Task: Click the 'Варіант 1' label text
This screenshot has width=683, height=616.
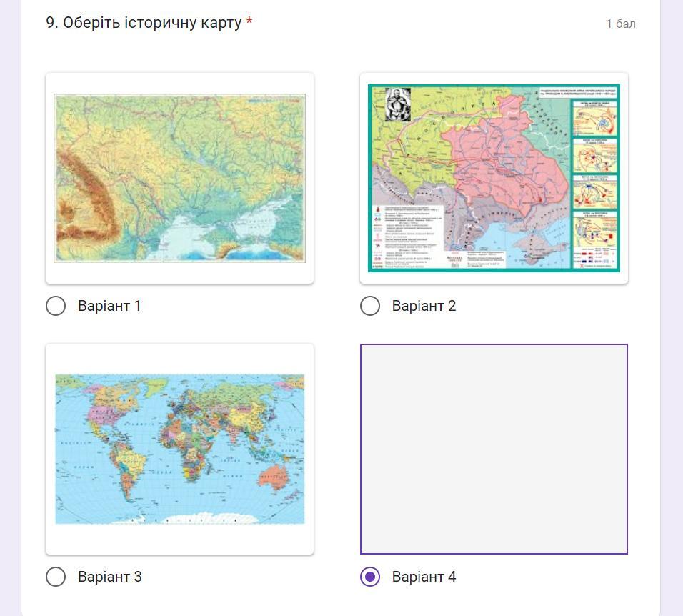Action: (x=109, y=306)
